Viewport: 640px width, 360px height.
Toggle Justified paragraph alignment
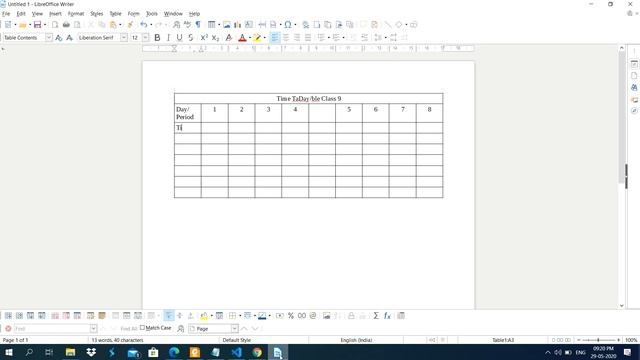pos(308,38)
